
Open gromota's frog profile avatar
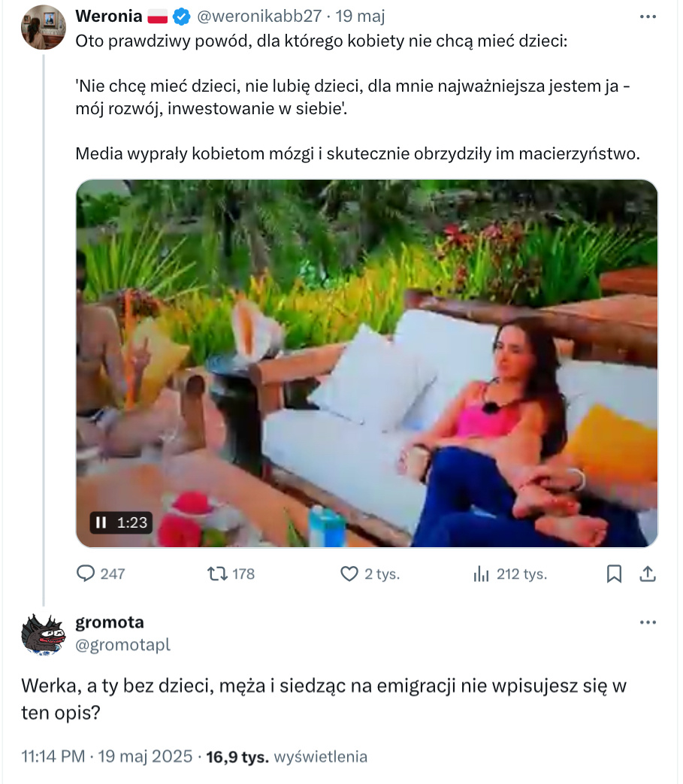pyautogui.click(x=43, y=633)
